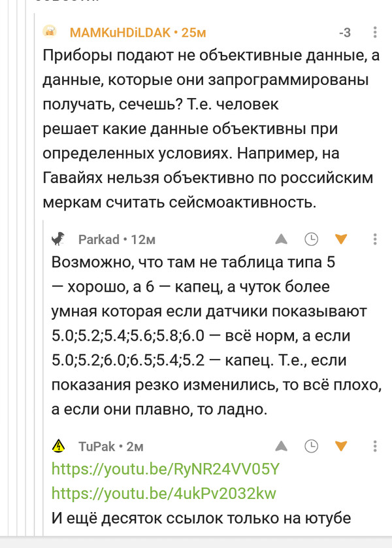Open TuPak user profile link
This screenshot has height=548, width=392.
click(97, 447)
